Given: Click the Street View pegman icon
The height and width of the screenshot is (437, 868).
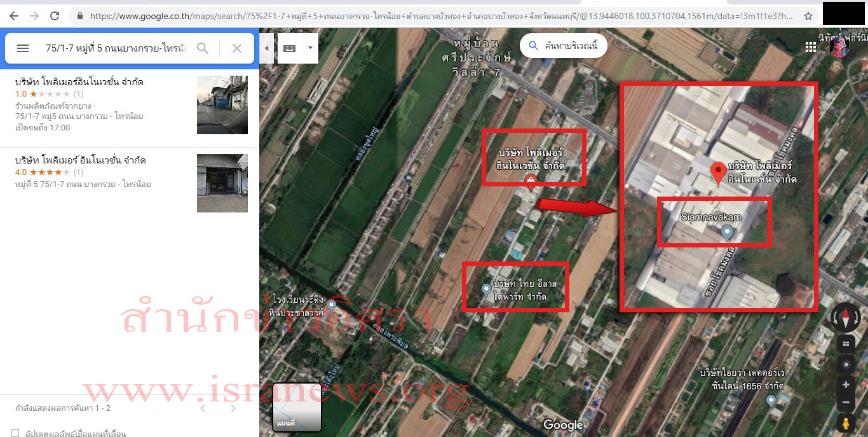Looking at the screenshot, I should tap(846, 422).
